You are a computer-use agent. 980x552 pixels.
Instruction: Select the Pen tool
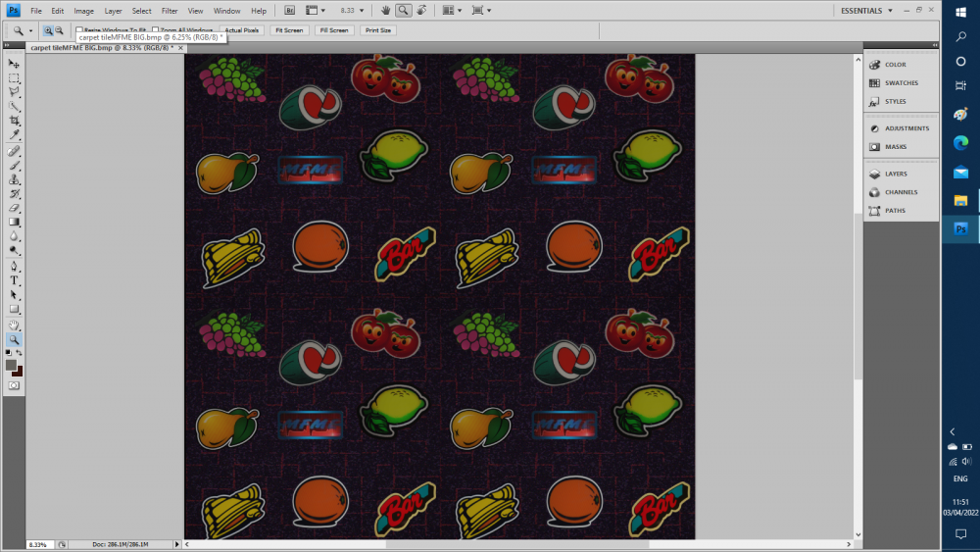coord(14,267)
